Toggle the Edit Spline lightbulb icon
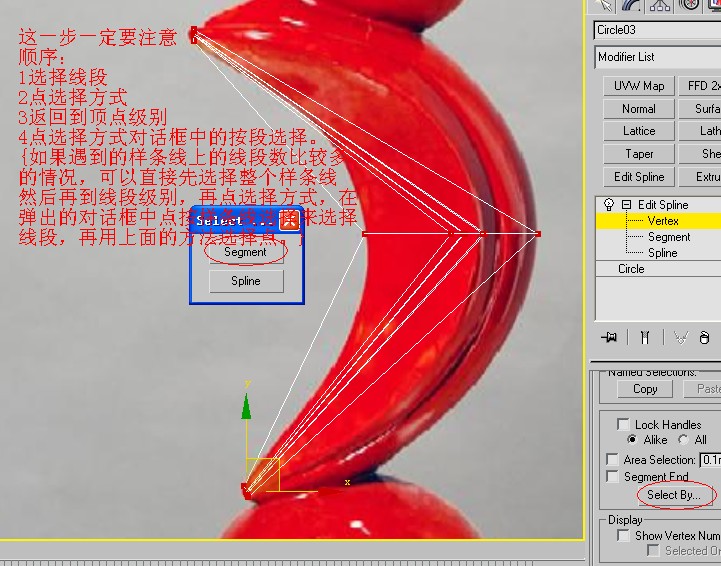 pos(609,204)
